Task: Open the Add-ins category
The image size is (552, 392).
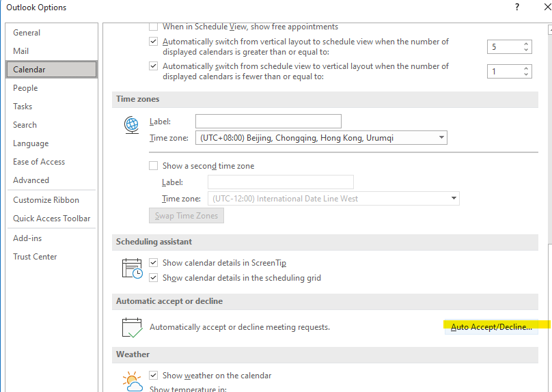Action: [52, 238]
